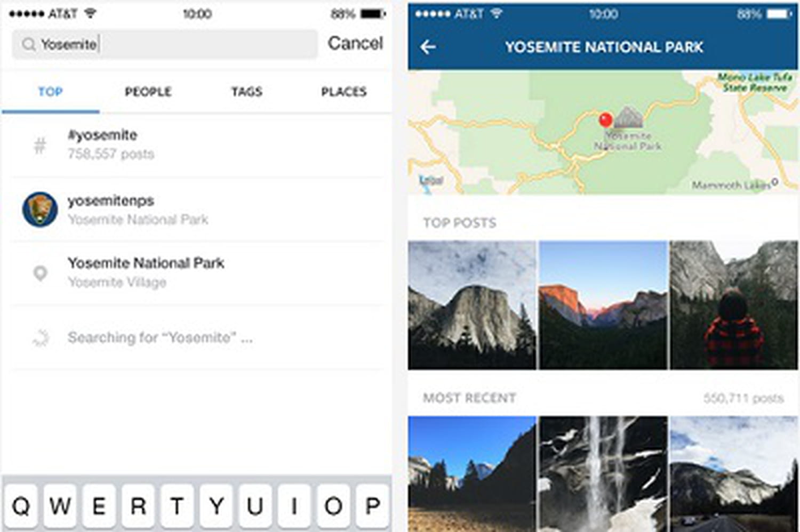Select the hashtag icon beside #yosemite
The image size is (800, 532).
click(x=40, y=145)
